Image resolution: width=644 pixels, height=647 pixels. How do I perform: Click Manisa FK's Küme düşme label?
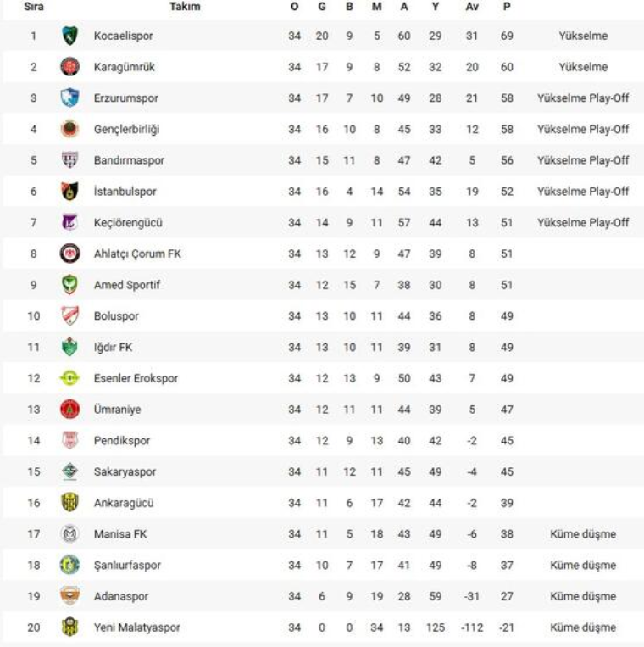[583, 534]
